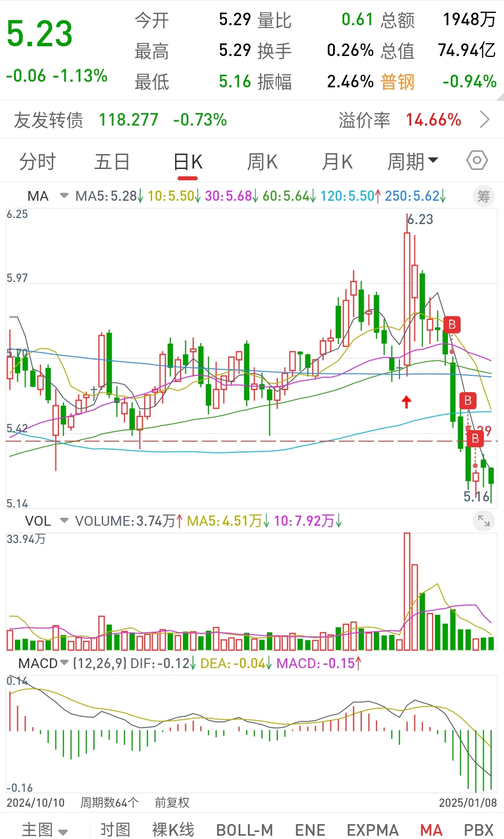Tap 振幅 2.46% amplitude value
Viewport: 504px width, 839px height.
(350, 82)
